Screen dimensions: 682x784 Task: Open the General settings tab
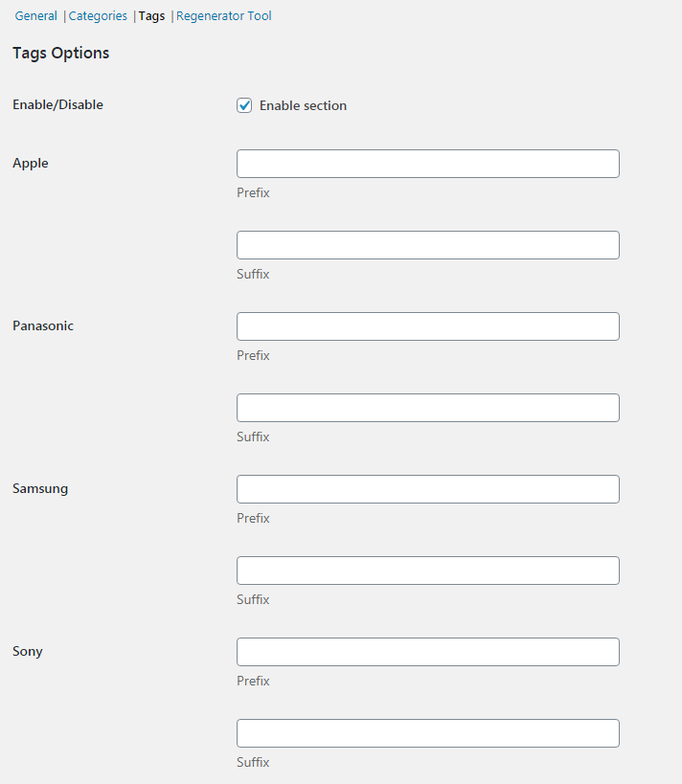36,16
